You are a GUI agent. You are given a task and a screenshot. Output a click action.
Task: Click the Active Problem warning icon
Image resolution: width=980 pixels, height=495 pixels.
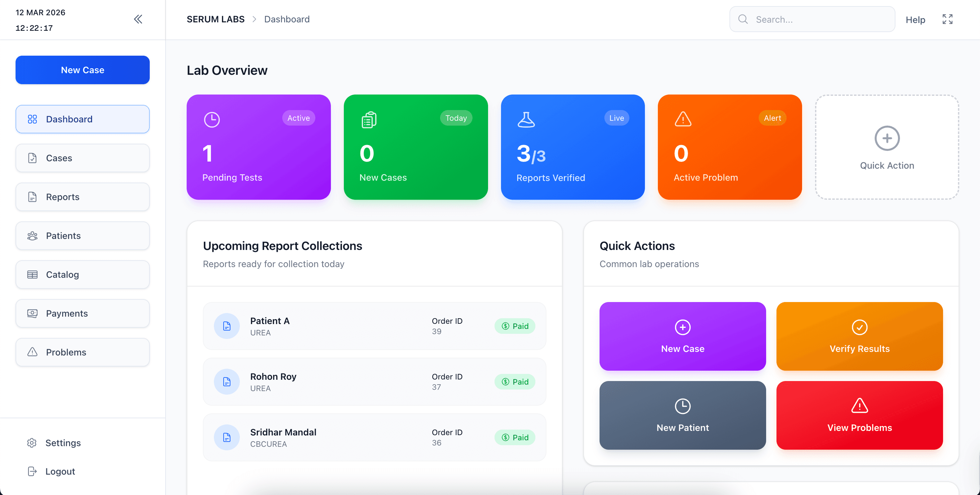point(683,119)
